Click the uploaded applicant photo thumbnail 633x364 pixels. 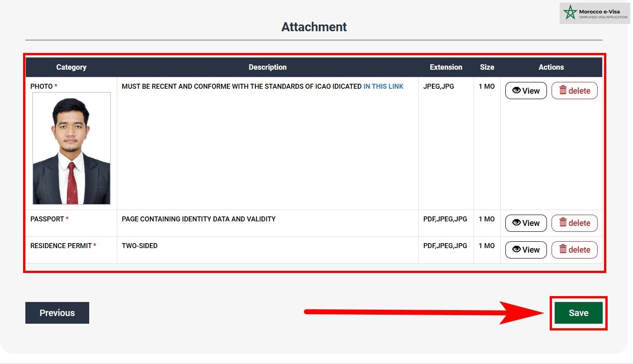pyautogui.click(x=72, y=148)
